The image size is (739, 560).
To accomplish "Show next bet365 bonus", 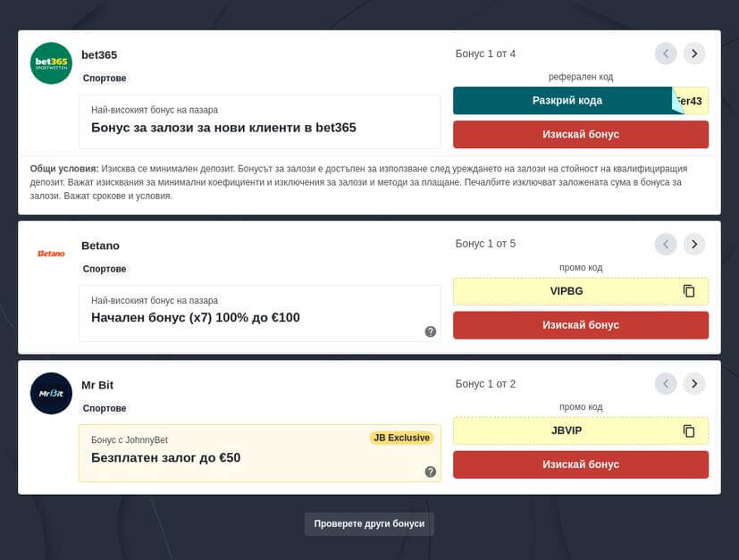I will click(x=694, y=54).
